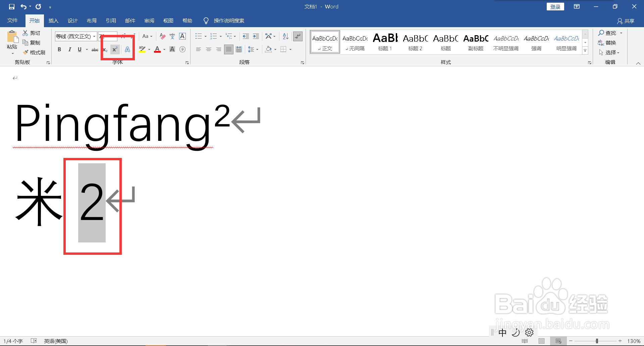Click the IME moon (half-width) icon
Screen dimensions: 644x346
516,332
